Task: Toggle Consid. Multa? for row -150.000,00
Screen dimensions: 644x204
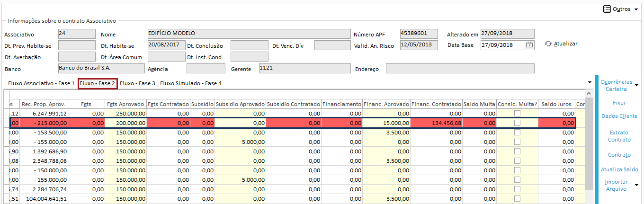Action: coord(517,170)
